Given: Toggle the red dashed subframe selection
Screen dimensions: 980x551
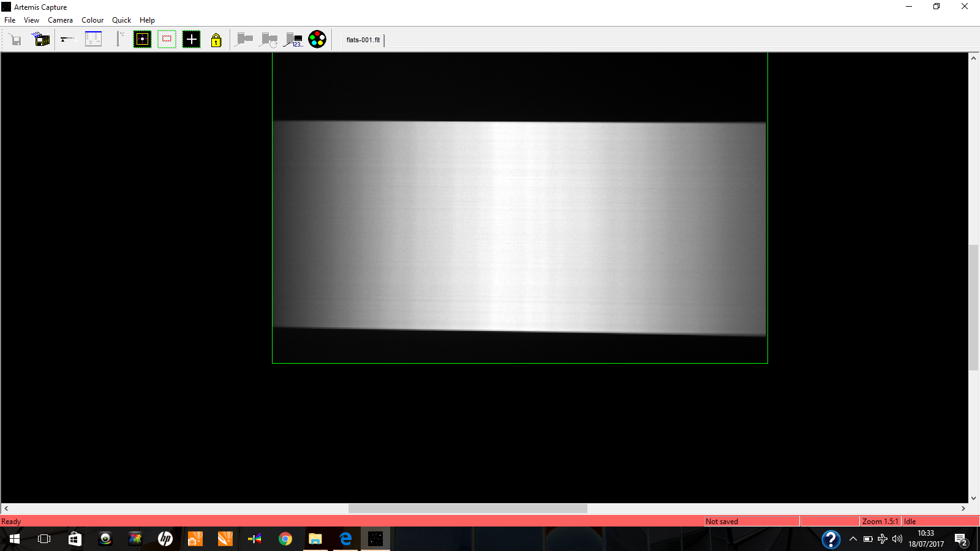Looking at the screenshot, I should coord(167,40).
